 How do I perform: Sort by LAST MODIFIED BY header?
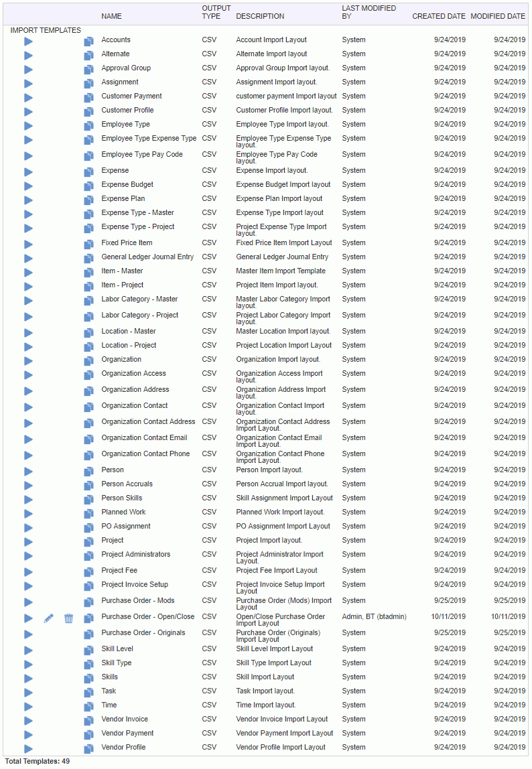(369, 12)
